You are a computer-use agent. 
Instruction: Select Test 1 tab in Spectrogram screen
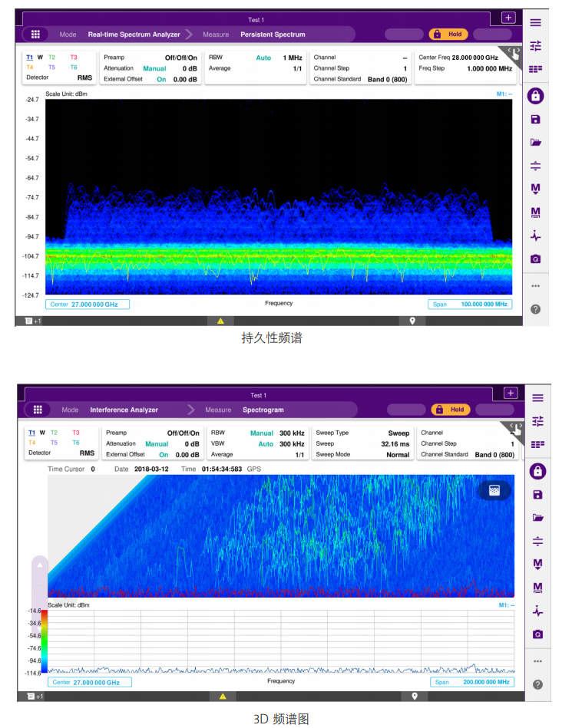point(258,396)
